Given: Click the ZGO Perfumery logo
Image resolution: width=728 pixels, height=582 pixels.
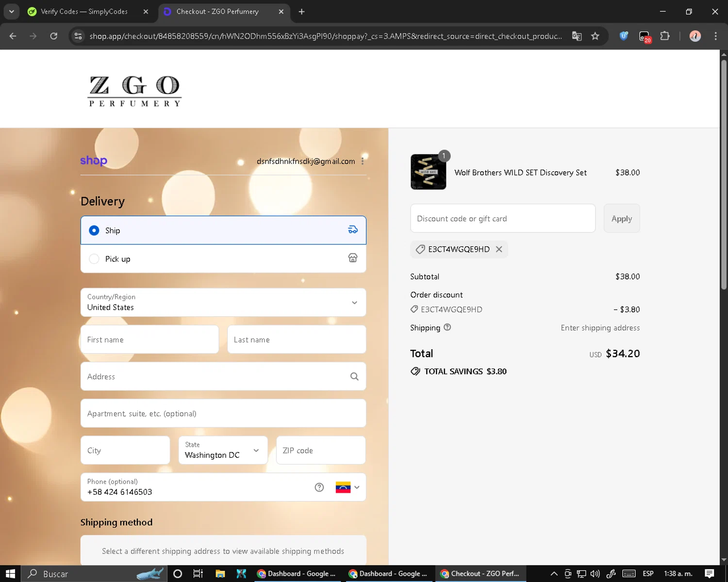Looking at the screenshot, I should click(x=134, y=91).
